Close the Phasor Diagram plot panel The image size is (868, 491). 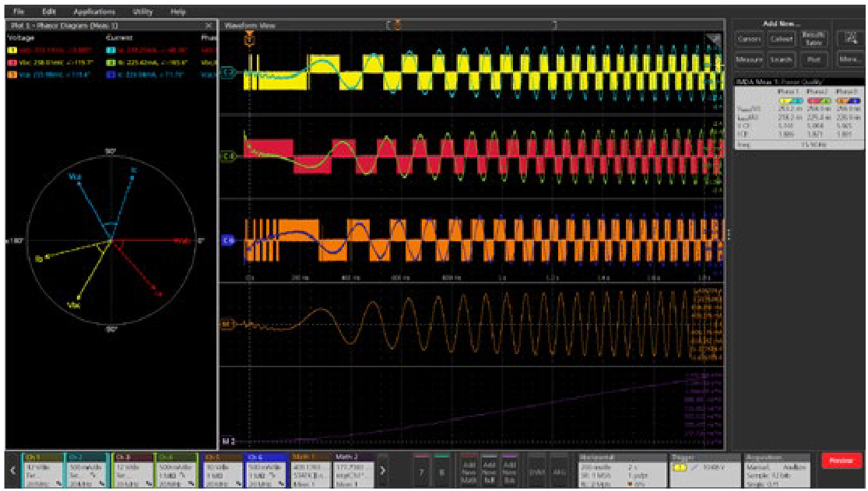[x=208, y=26]
